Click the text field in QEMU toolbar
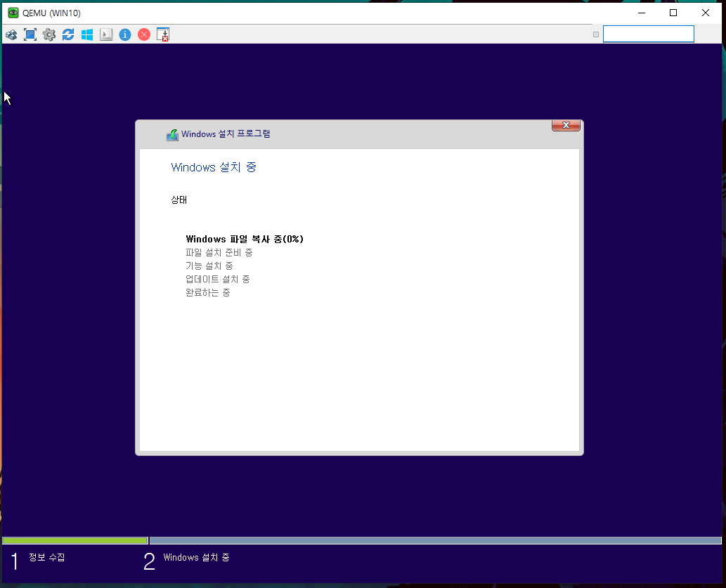This screenshot has height=588, width=726. (648, 34)
